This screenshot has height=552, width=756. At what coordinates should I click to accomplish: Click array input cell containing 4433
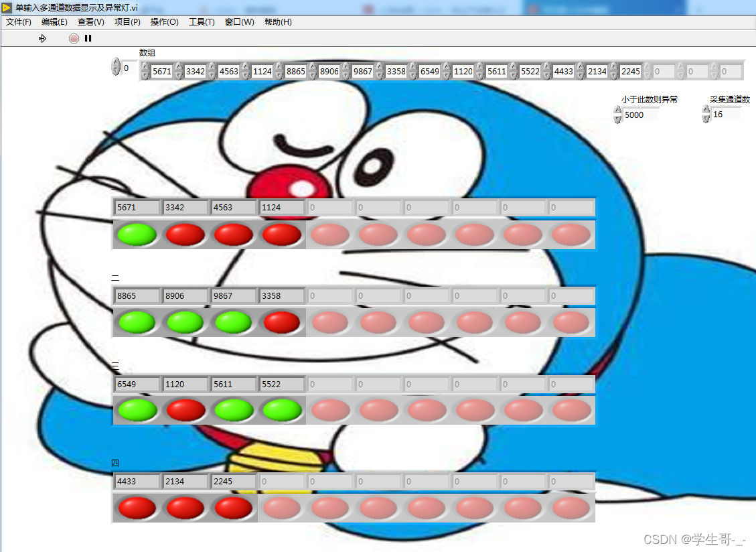pyautogui.click(x=564, y=72)
